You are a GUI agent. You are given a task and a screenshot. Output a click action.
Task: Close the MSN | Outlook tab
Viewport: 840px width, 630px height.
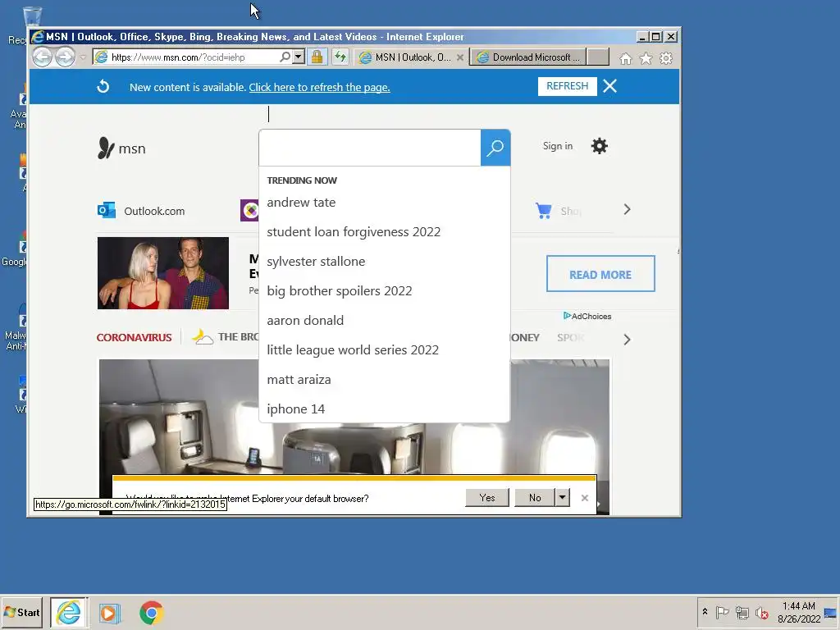[x=459, y=57]
